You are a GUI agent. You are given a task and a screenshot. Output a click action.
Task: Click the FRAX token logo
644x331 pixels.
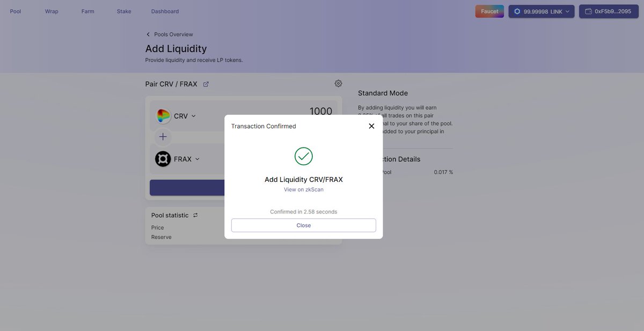[163, 159]
